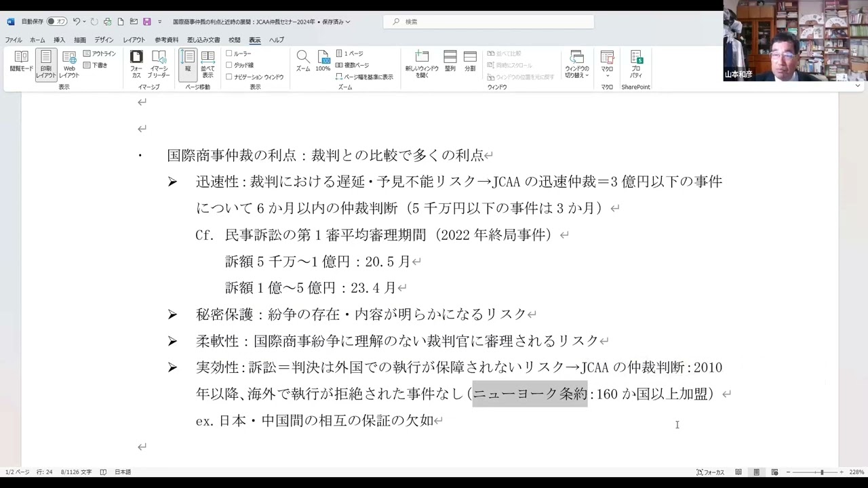Set zoom to 100% in ribbon
Viewport: 868px width, 488px height.
323,61
